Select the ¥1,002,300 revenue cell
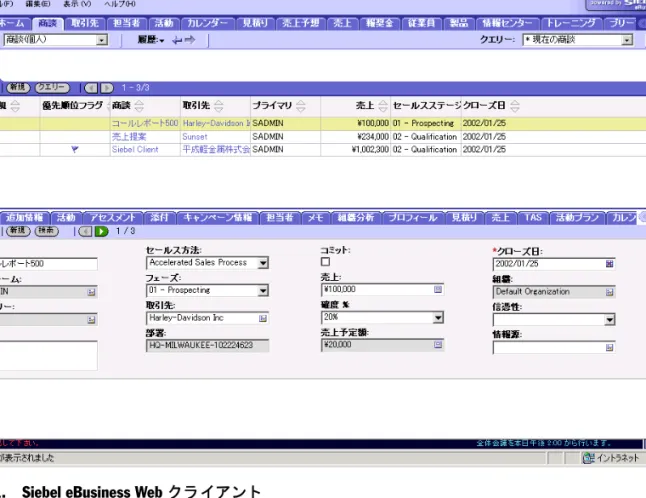 coord(356,150)
